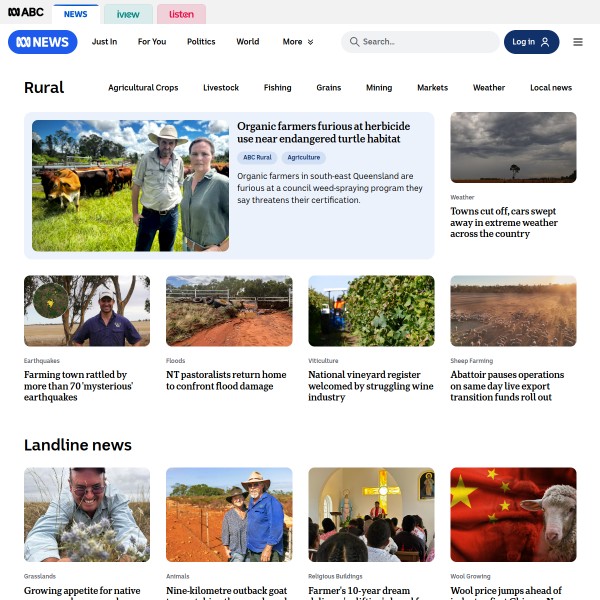Select the NEWS tab
Viewport: 600px width, 600px height.
(x=75, y=14)
